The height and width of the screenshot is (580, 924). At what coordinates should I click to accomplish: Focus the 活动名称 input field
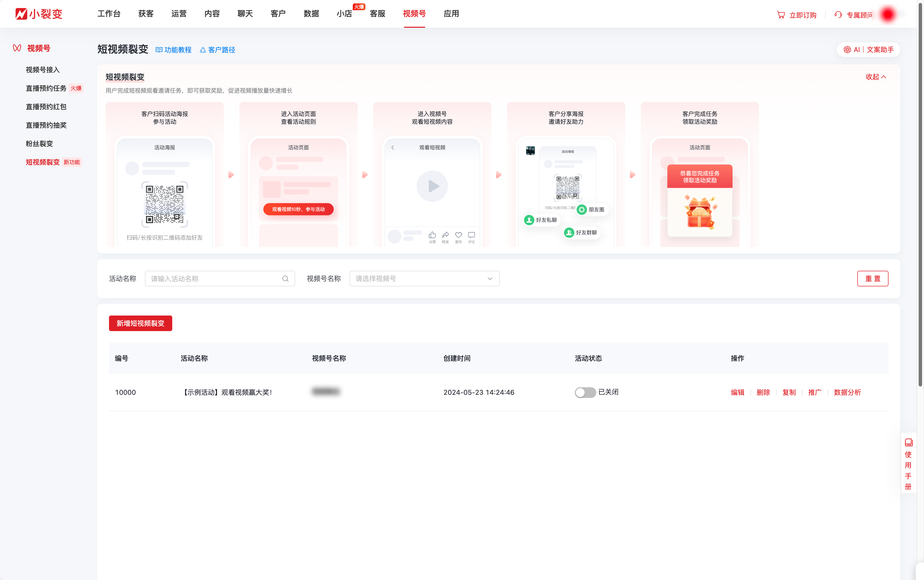tap(220, 279)
